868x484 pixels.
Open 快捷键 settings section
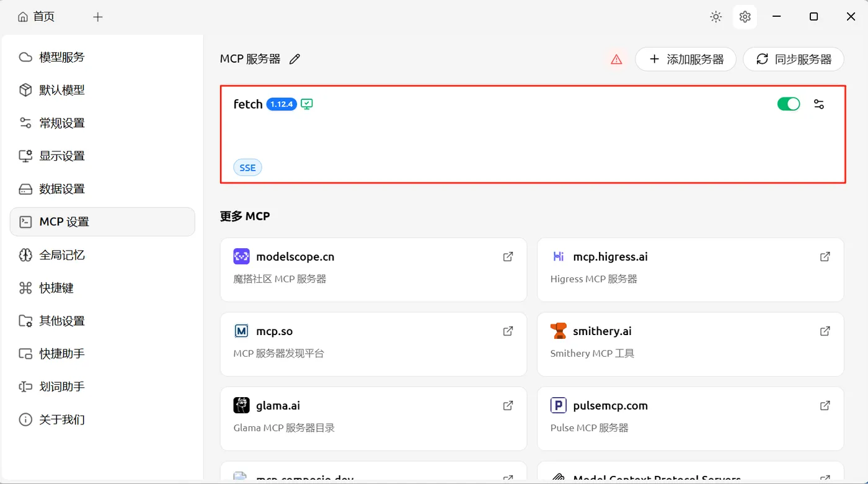click(x=56, y=288)
